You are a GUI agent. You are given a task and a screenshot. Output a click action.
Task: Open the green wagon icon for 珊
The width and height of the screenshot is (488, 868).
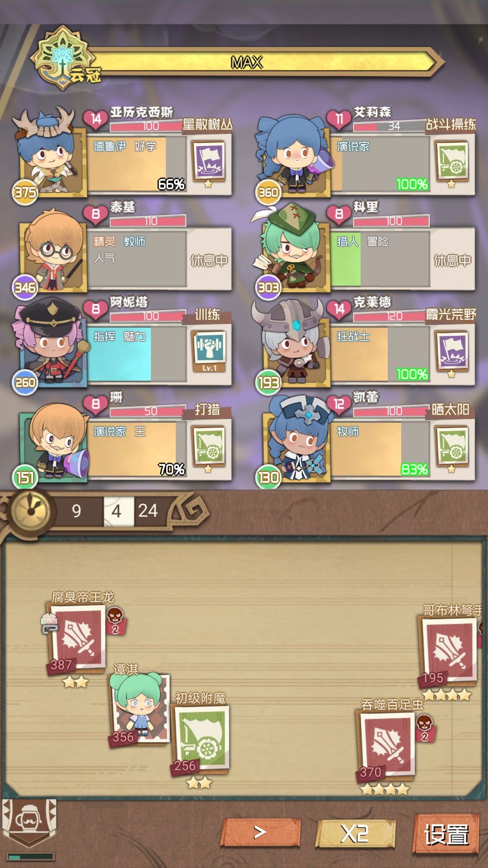coord(208,446)
